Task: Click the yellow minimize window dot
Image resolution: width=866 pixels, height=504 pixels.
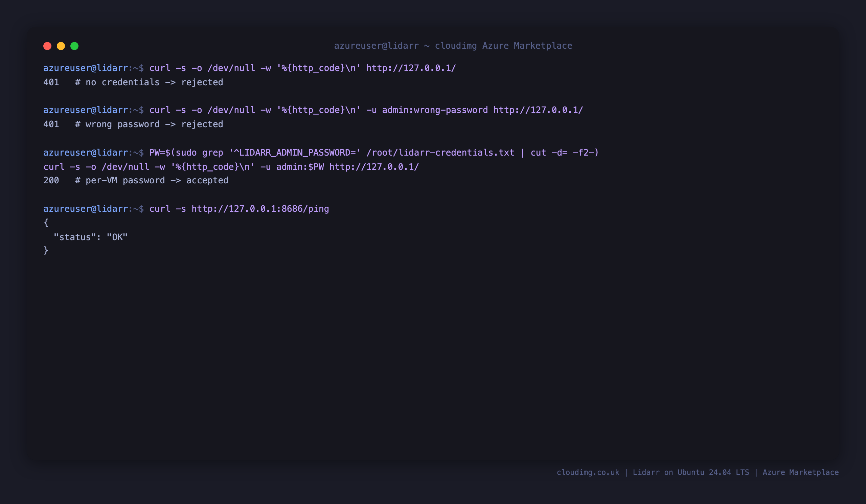Action: click(61, 46)
